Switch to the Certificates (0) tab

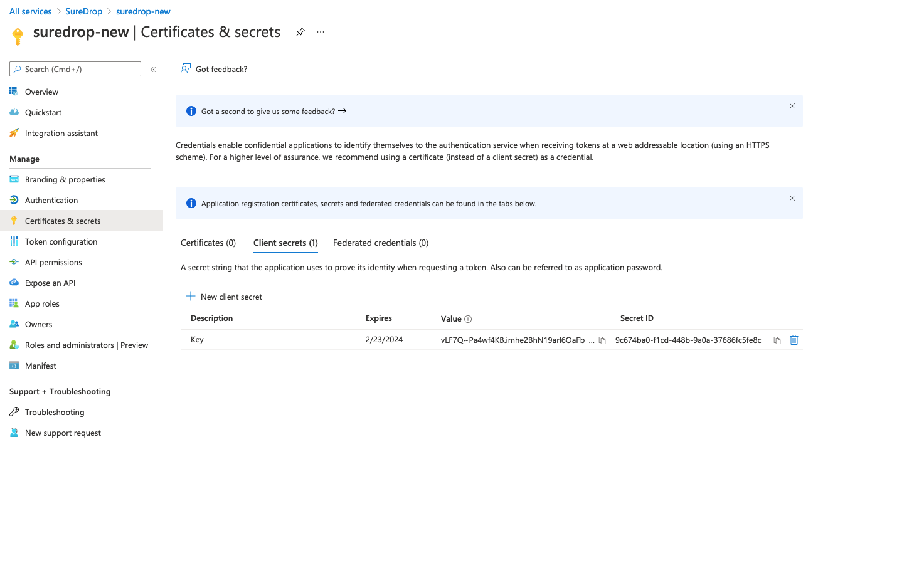point(208,243)
